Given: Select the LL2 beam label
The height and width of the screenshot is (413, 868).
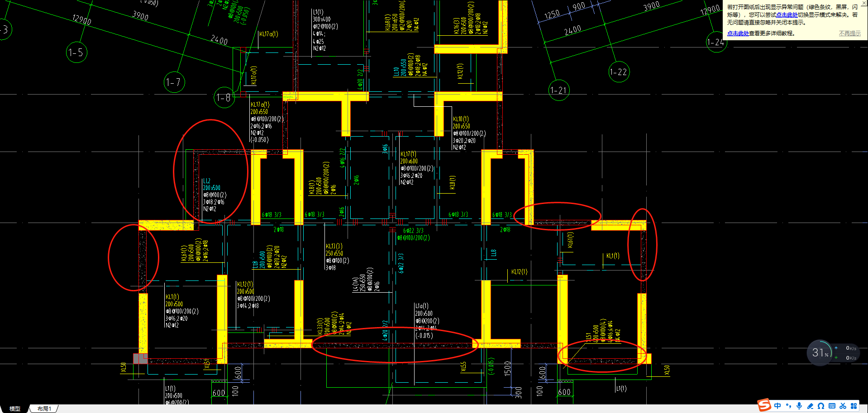Looking at the screenshot, I should coord(206,180).
